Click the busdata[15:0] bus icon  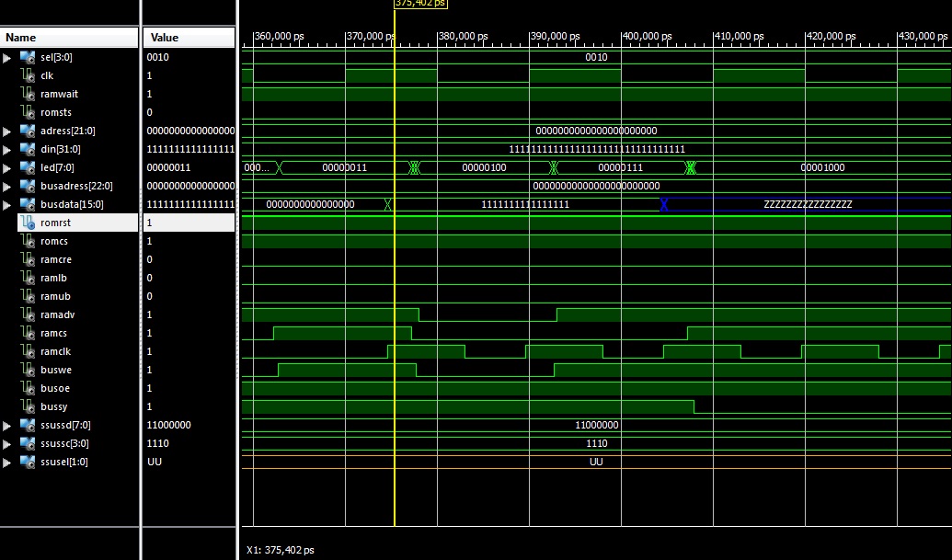click(x=28, y=204)
